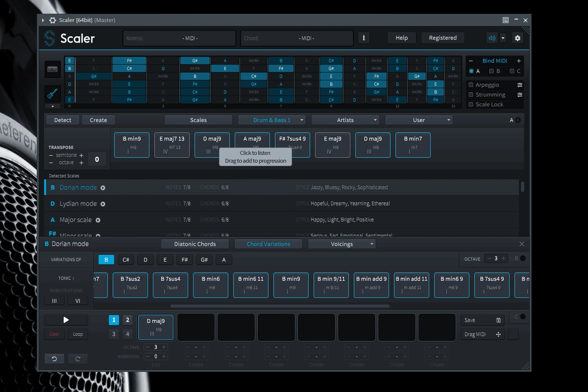The image size is (588, 392).
Task: Open the Voicings dropdown
Action: coord(342,244)
